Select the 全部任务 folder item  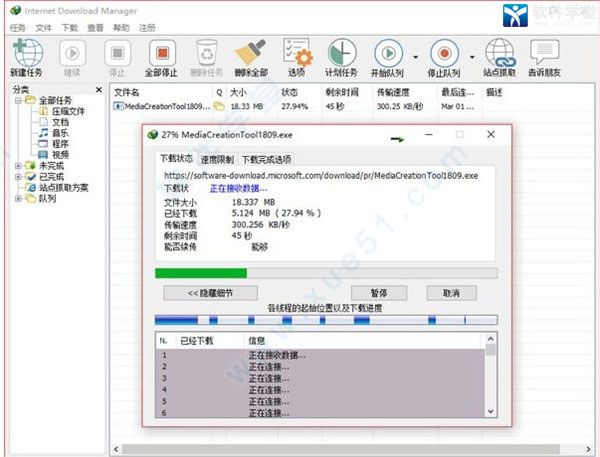click(x=55, y=100)
